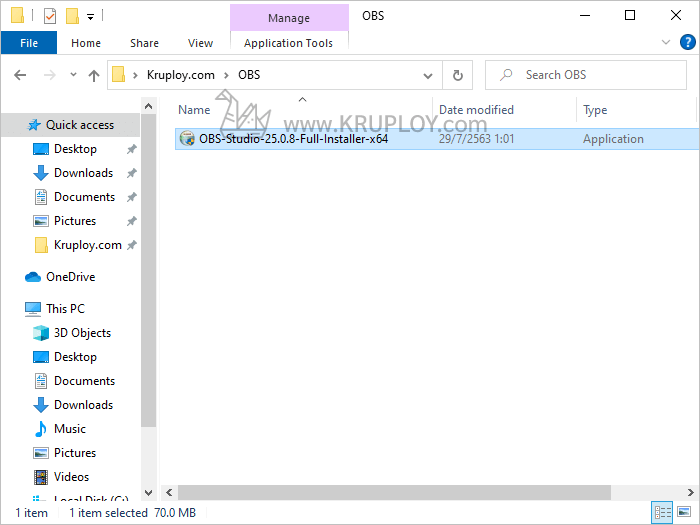Click the Search OBS field
The width and height of the screenshot is (700, 525).
586,75
